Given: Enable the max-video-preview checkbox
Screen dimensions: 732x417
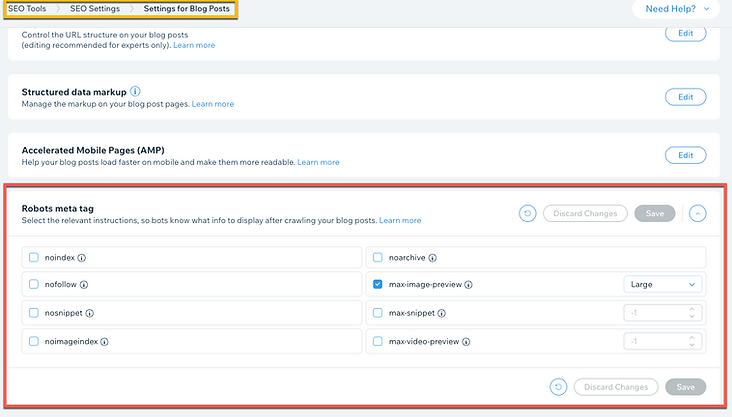Looking at the screenshot, I should pos(378,341).
